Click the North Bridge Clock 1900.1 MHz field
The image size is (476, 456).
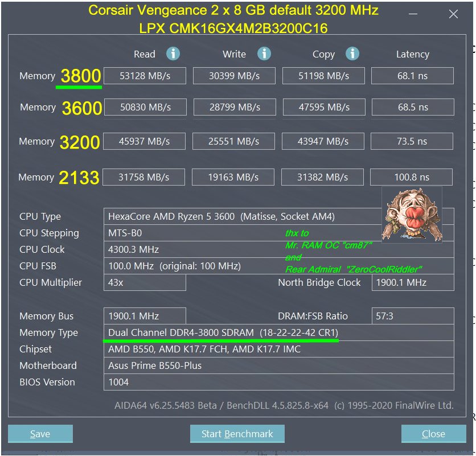pyautogui.click(x=413, y=282)
